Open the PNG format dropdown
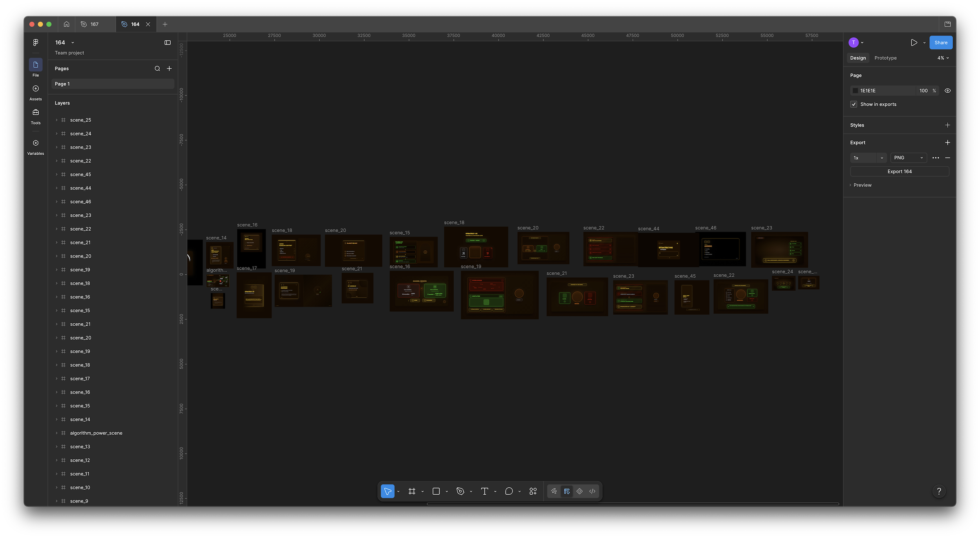 908,158
